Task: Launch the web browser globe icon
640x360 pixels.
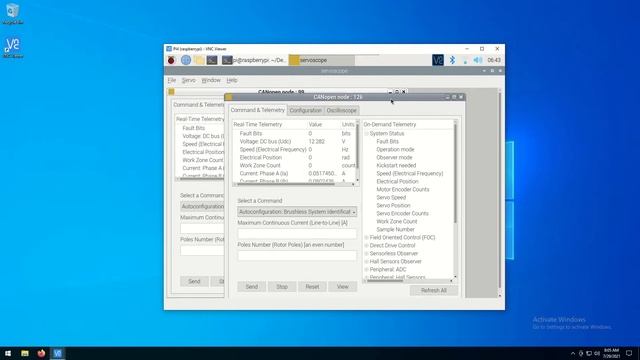Action: click(x=186, y=60)
